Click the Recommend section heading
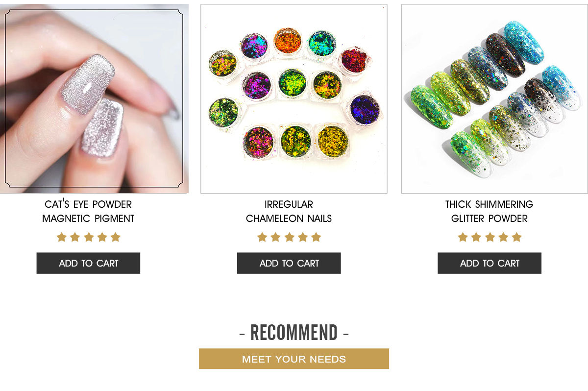Screen dimensions: 588x391 coord(294,333)
